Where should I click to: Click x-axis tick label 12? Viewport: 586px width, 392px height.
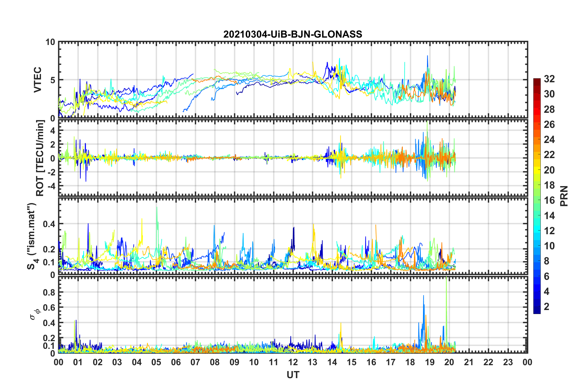pyautogui.click(x=293, y=362)
